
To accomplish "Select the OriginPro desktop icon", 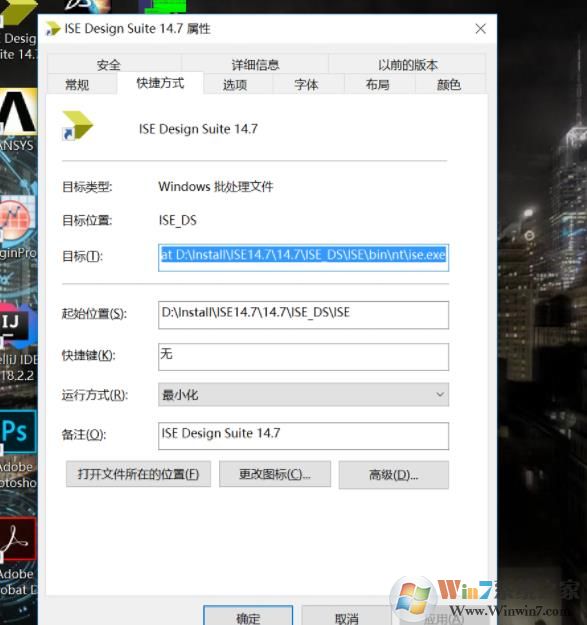I will pyautogui.click(x=18, y=227).
